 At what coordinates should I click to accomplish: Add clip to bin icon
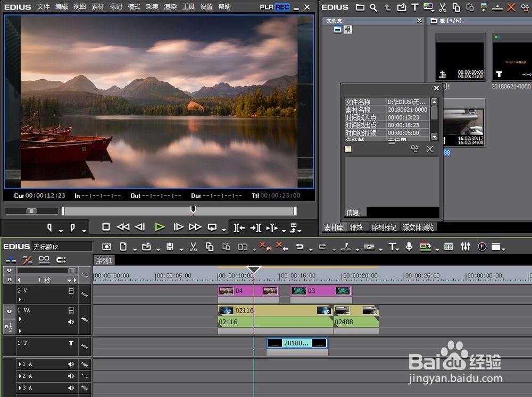click(x=401, y=7)
